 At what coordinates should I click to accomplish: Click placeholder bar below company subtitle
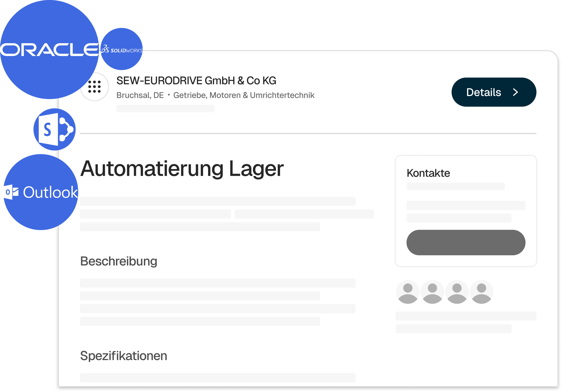point(165,109)
